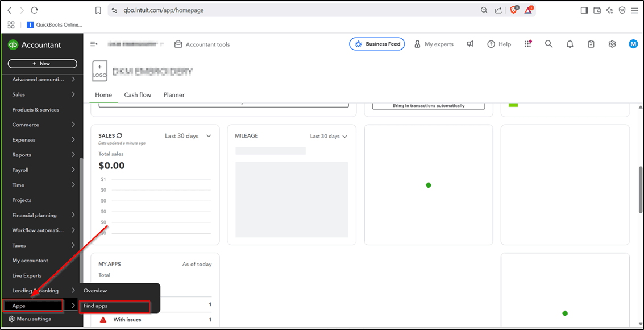The image size is (644, 330).
Task: Refresh the Sales widget data
Action: click(x=119, y=135)
